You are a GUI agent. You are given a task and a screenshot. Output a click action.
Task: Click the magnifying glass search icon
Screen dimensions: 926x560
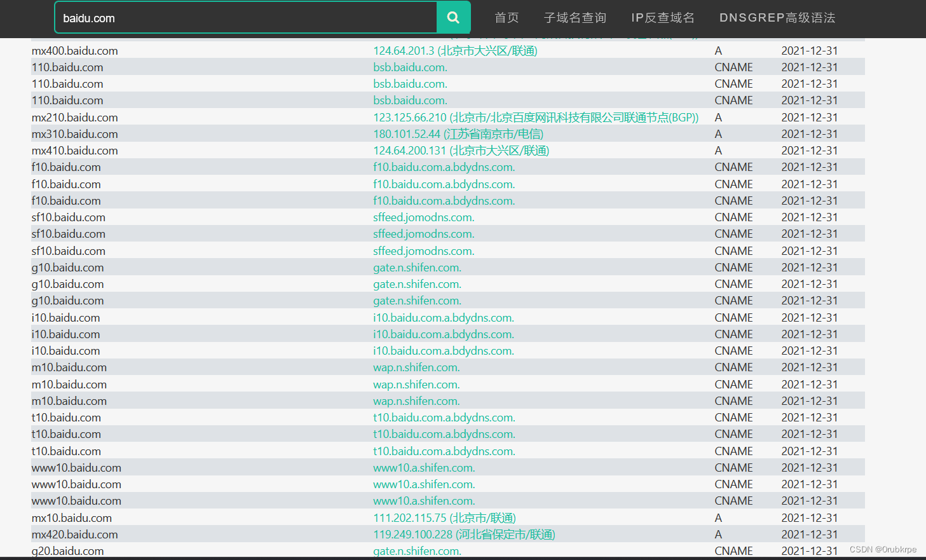pyautogui.click(x=453, y=17)
